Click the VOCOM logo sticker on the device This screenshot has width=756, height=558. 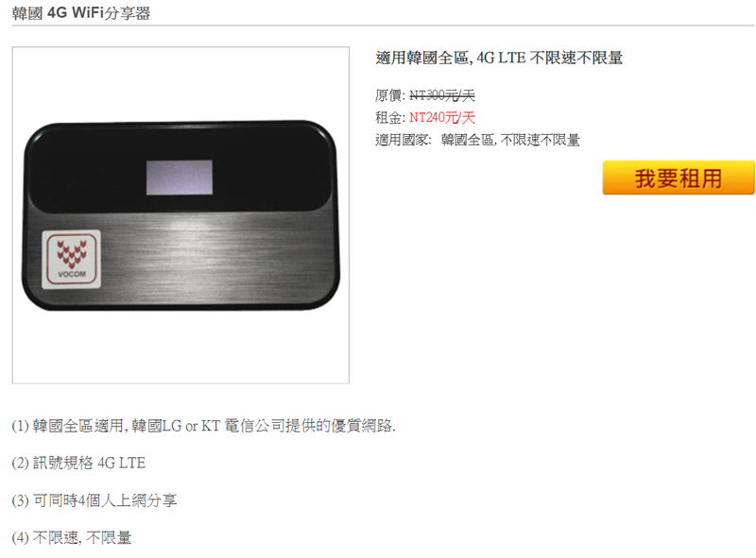tap(72, 260)
